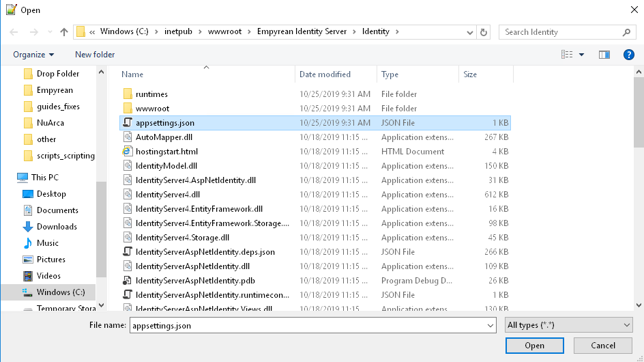Image resolution: width=644 pixels, height=362 pixels.
Task: Select scripts_scripting folder in sidebar
Action: click(65, 156)
